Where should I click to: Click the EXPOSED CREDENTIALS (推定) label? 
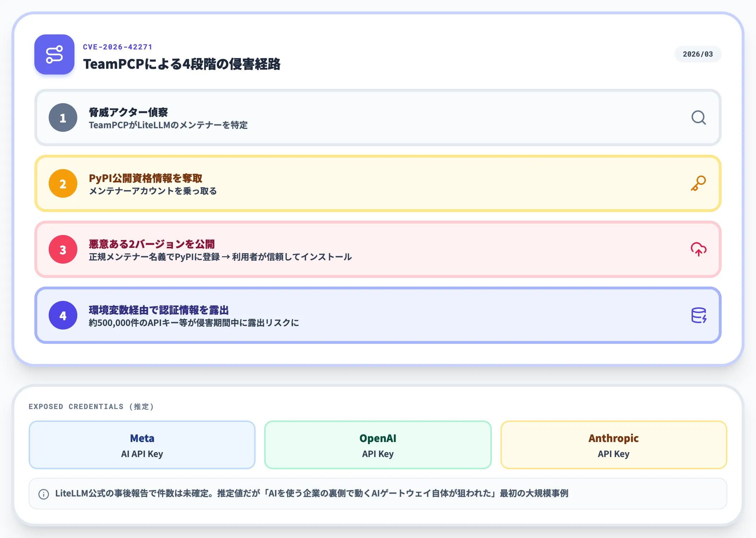(91, 407)
